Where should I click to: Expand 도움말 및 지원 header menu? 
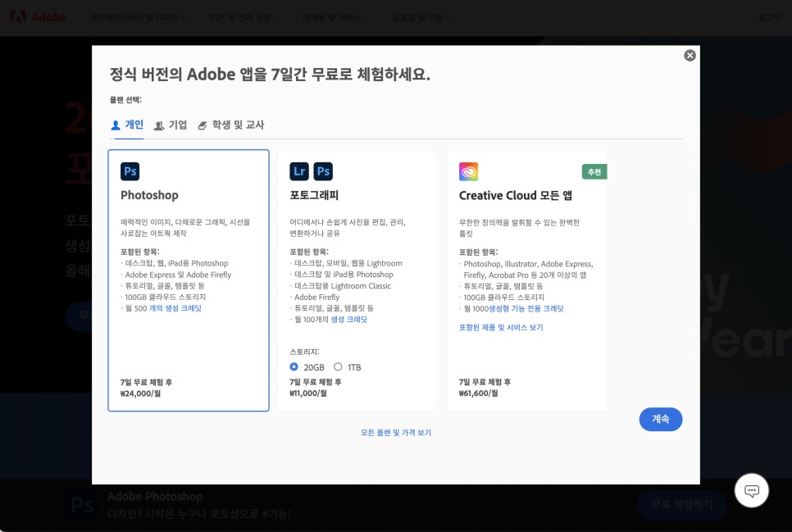(421, 18)
